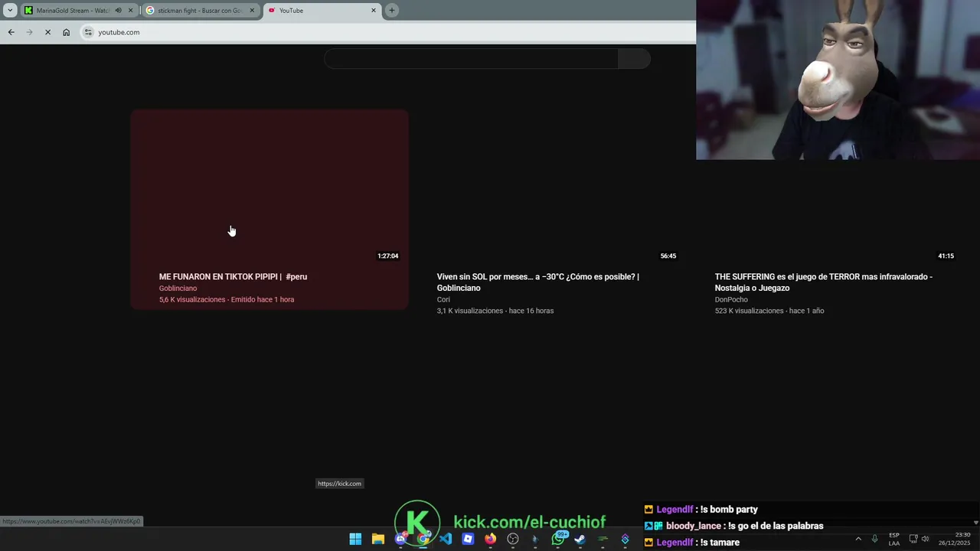This screenshot has width=980, height=551.
Task: Go back to the previous page
Action: (x=11, y=32)
